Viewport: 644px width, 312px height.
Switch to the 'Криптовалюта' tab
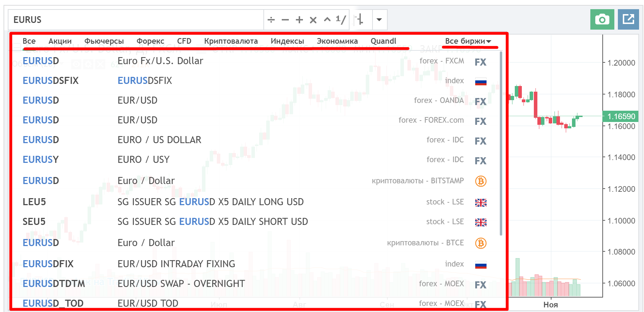(x=231, y=41)
